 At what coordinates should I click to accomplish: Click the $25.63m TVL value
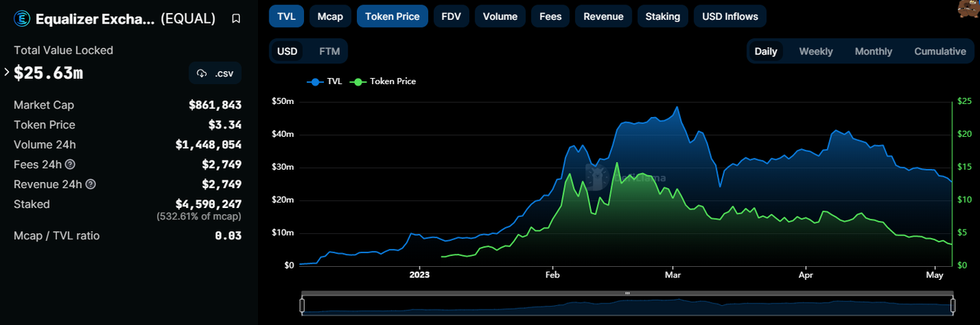pos(48,73)
